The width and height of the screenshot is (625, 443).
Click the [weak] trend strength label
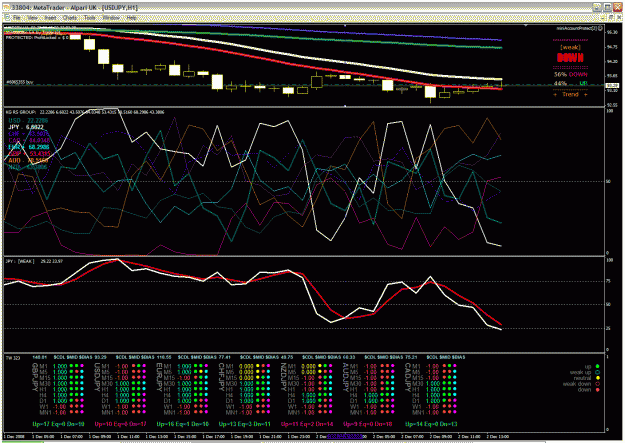(x=570, y=47)
